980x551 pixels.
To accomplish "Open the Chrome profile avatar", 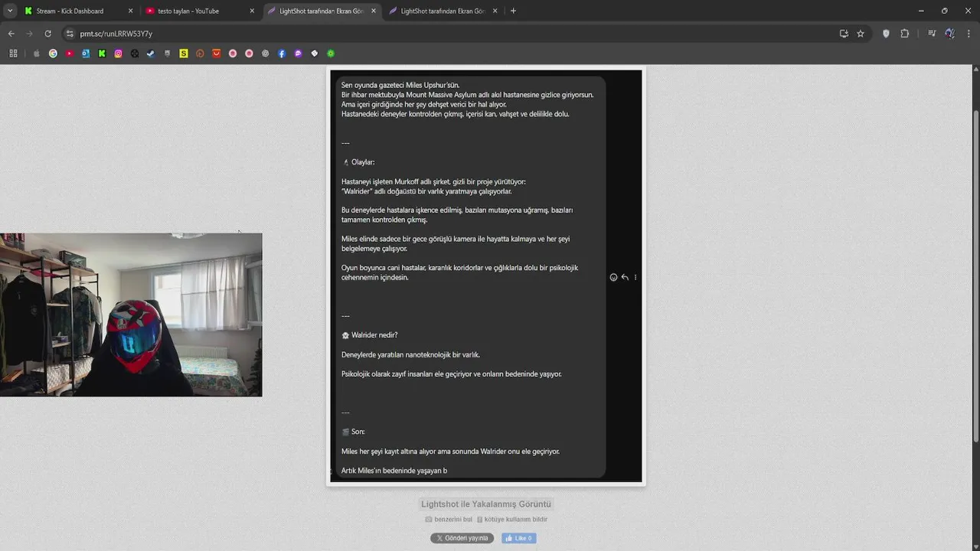I will (x=950, y=34).
